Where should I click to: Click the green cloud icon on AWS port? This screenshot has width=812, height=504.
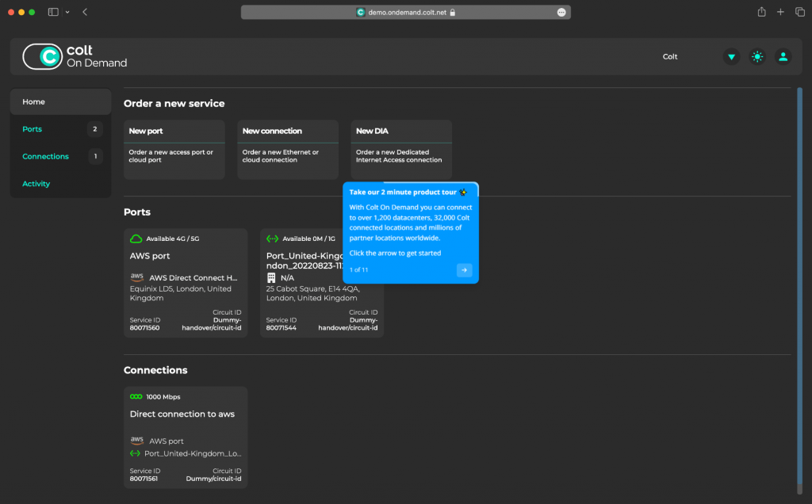136,239
